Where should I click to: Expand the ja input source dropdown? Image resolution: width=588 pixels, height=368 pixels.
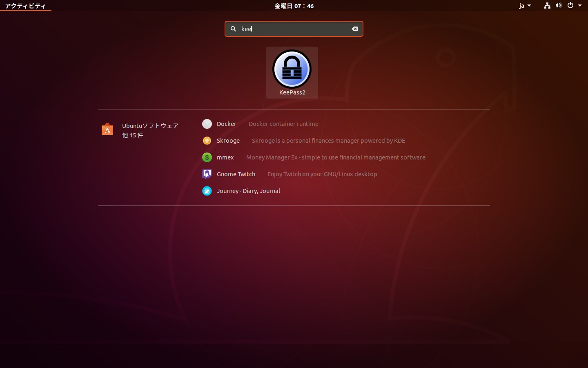525,6
